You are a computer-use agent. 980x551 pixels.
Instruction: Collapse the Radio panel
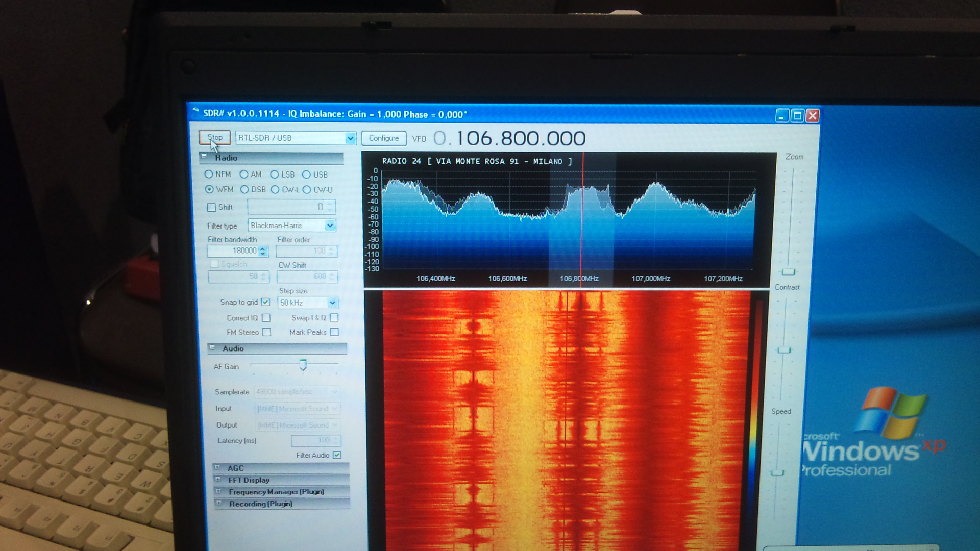tap(204, 157)
